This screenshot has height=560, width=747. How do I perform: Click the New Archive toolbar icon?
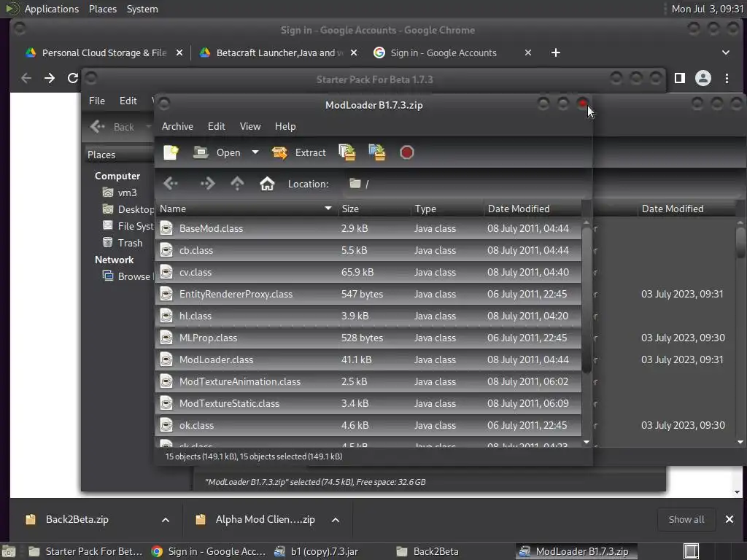coord(171,152)
